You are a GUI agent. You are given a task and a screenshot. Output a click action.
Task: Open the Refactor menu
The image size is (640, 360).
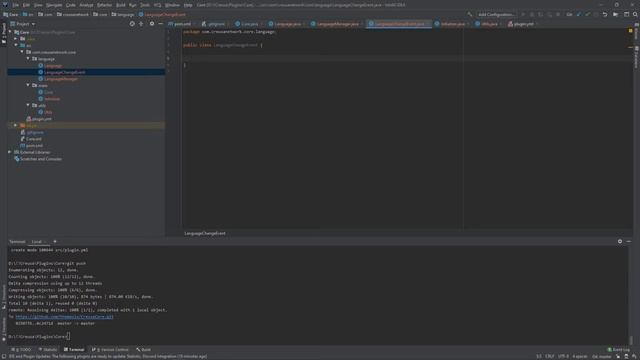click(x=104, y=5)
